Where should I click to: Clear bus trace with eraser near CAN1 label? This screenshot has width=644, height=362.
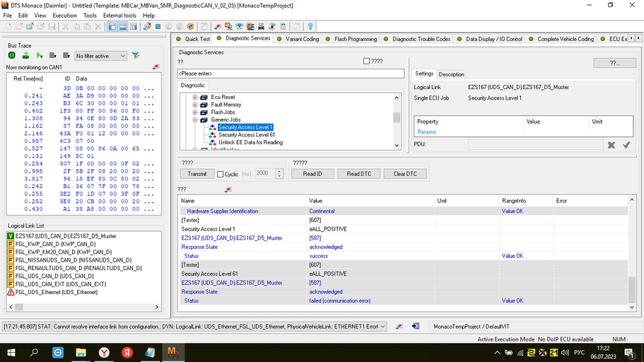[x=156, y=66]
